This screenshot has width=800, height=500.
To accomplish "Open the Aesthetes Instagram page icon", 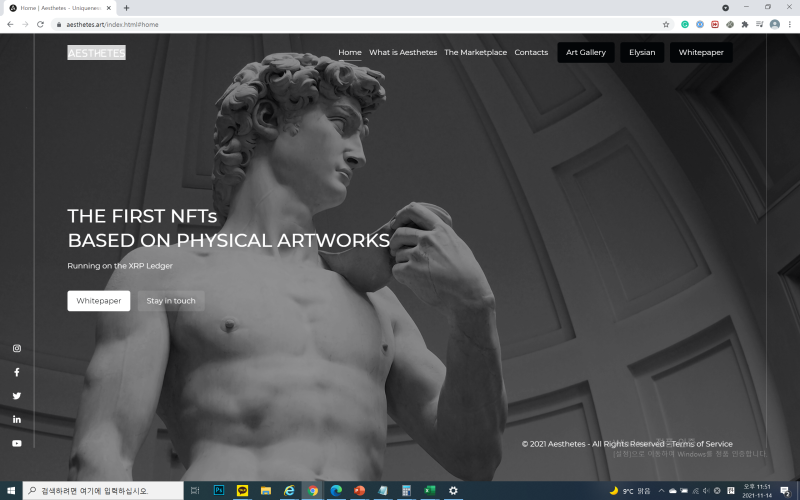I will [x=17, y=348].
